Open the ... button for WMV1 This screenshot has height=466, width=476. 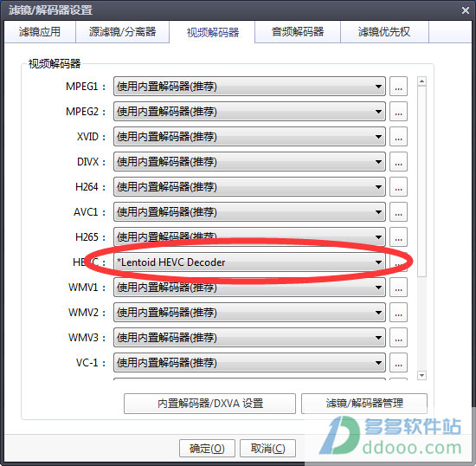point(399,287)
